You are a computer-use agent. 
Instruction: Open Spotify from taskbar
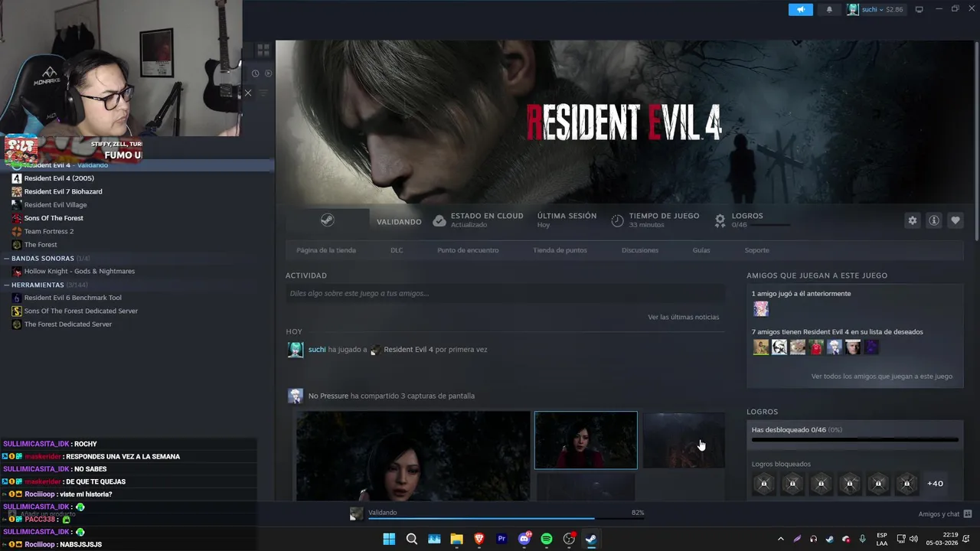coord(547,539)
